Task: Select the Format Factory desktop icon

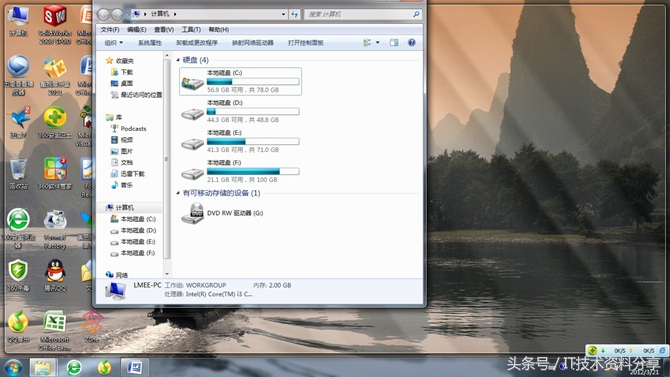Action: pyautogui.click(x=55, y=229)
